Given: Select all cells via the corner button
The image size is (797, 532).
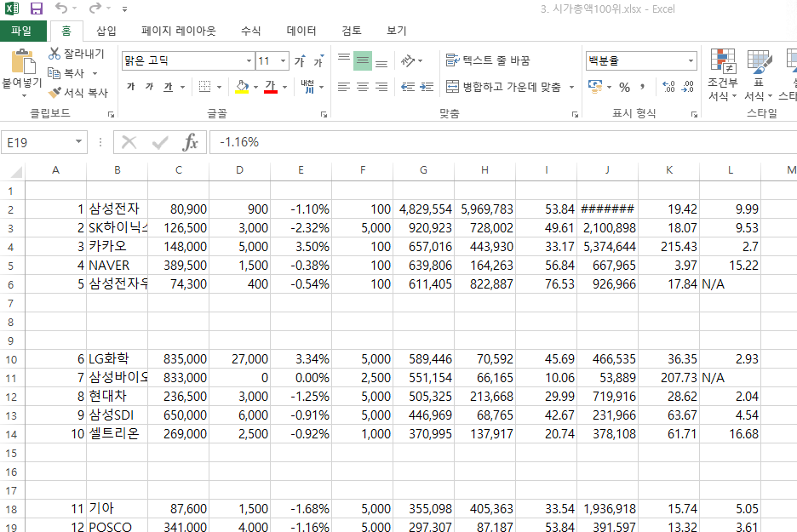Looking at the screenshot, I should [x=16, y=171].
